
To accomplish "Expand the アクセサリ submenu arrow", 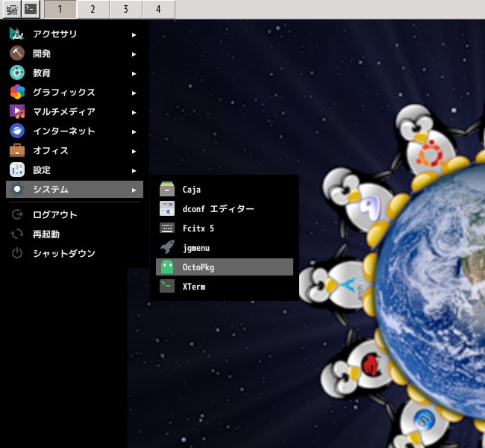I will coord(134,35).
